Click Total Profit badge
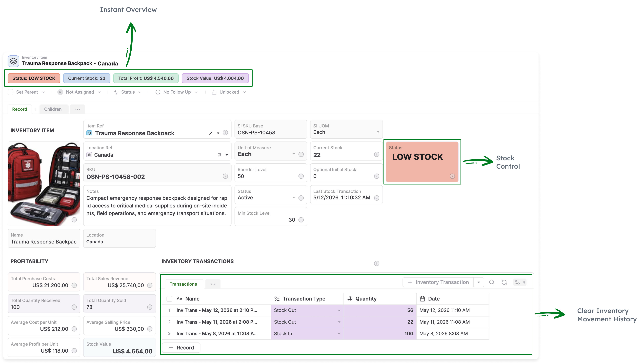This screenshot has width=643, height=364. tap(146, 78)
